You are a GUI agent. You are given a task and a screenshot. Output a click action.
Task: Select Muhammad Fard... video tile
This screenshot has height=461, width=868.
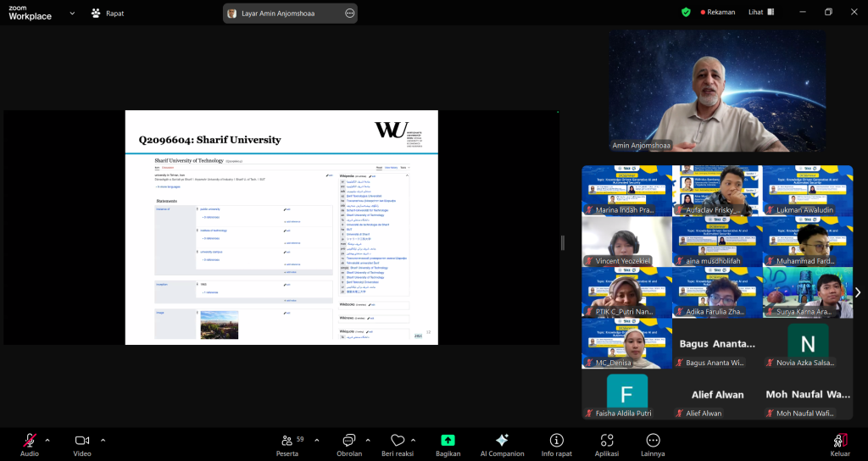tap(808, 242)
